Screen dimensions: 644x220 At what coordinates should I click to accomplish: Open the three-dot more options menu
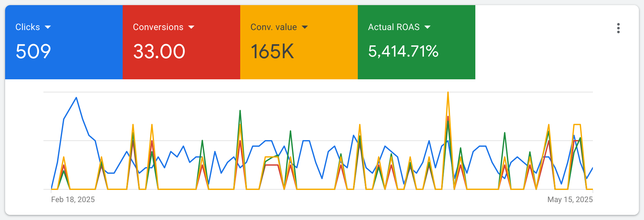coord(618,28)
